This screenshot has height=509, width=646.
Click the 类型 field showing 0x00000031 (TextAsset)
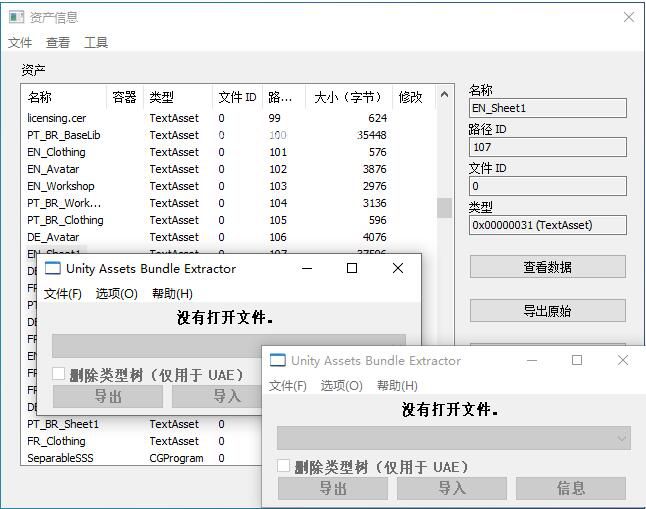pyautogui.click(x=548, y=225)
